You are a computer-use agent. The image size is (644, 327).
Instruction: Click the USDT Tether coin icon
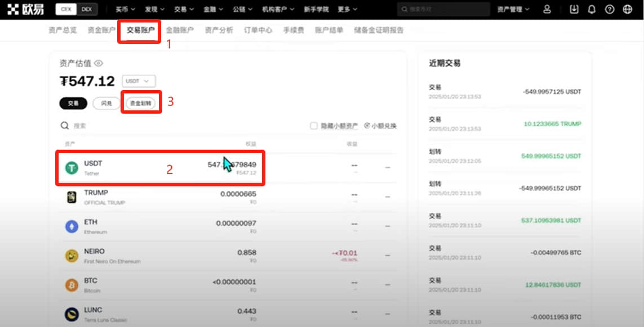pos(72,167)
